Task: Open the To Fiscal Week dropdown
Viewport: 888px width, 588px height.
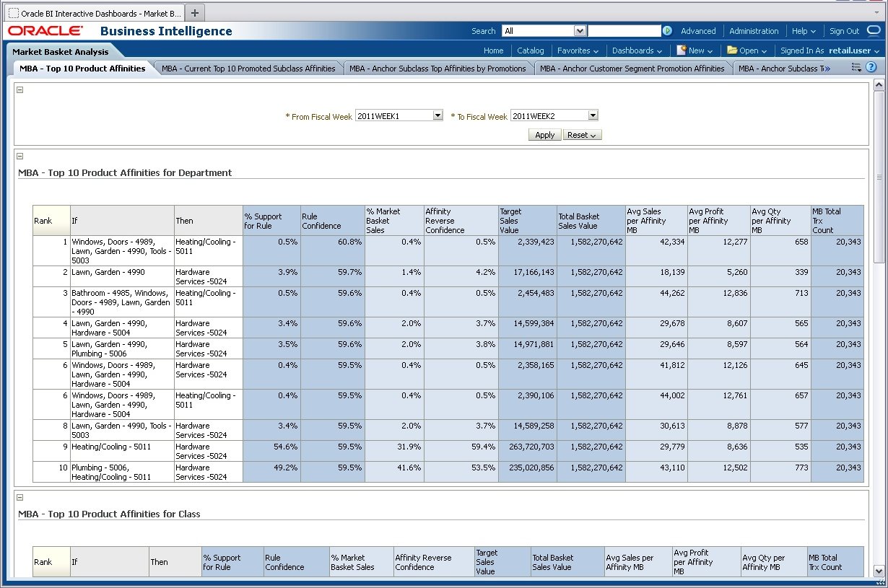Action: [x=592, y=115]
